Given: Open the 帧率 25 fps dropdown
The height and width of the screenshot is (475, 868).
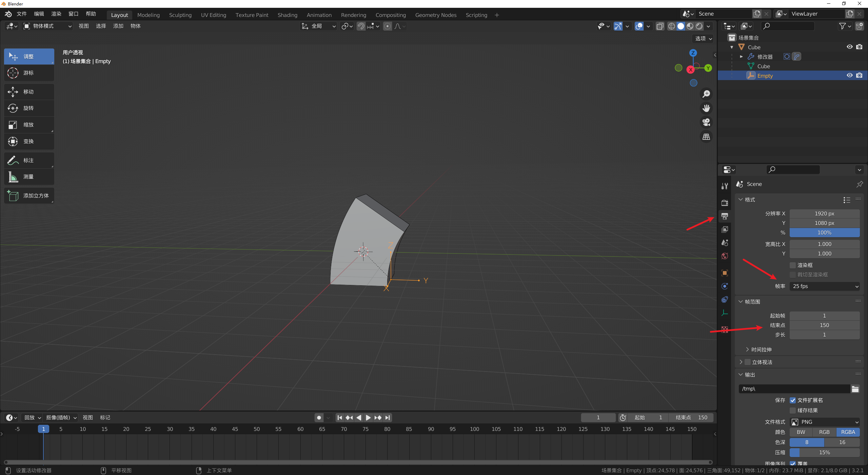Looking at the screenshot, I should click(x=824, y=286).
